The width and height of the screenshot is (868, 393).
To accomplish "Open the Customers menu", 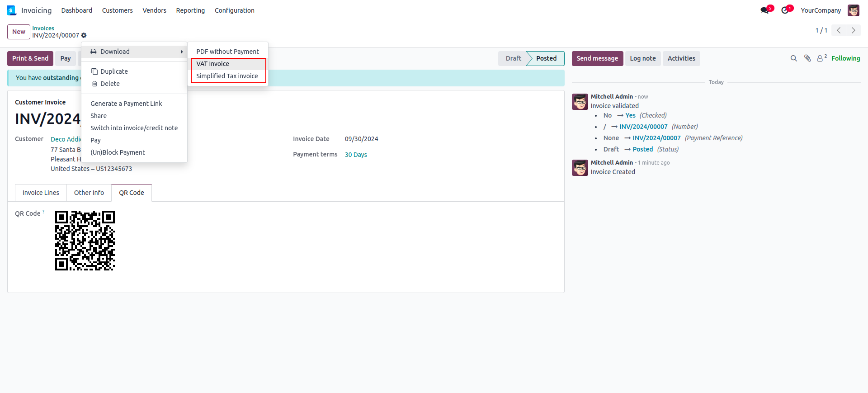I will [x=118, y=10].
